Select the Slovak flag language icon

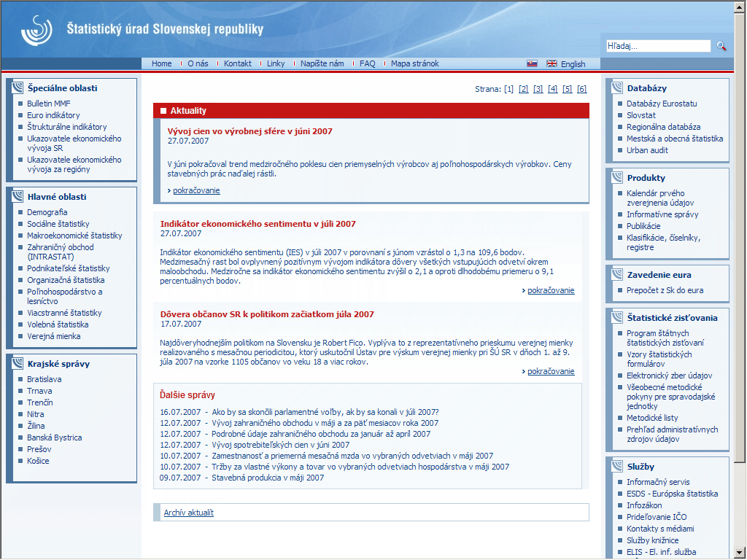click(532, 63)
